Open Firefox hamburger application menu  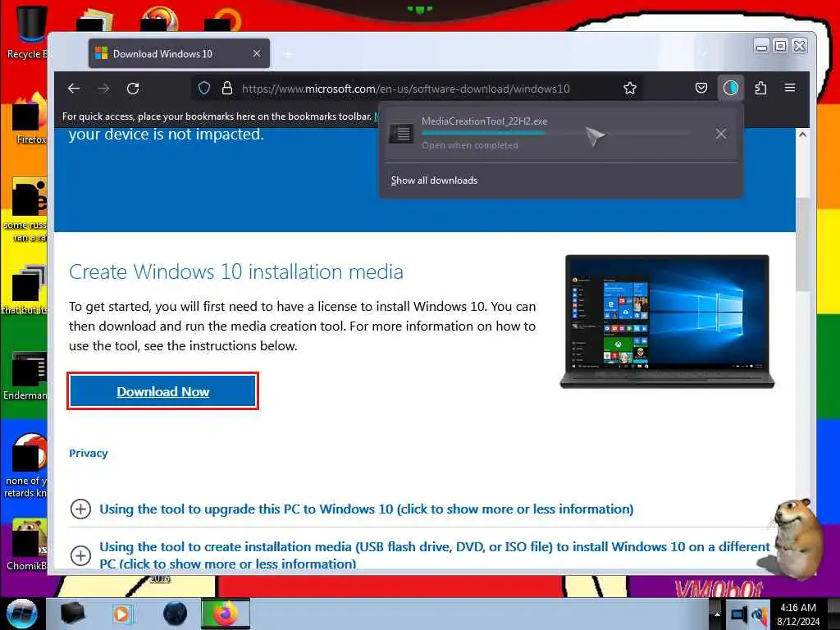point(790,88)
